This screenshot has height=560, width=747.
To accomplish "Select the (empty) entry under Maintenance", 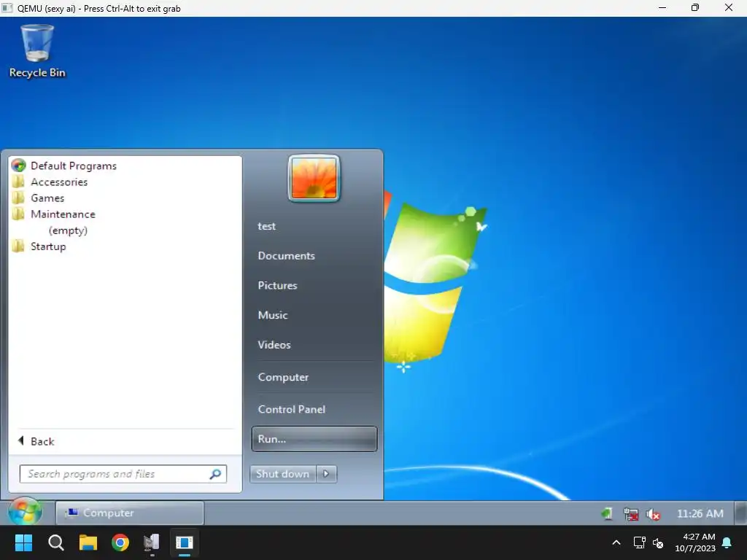I will tap(68, 230).
